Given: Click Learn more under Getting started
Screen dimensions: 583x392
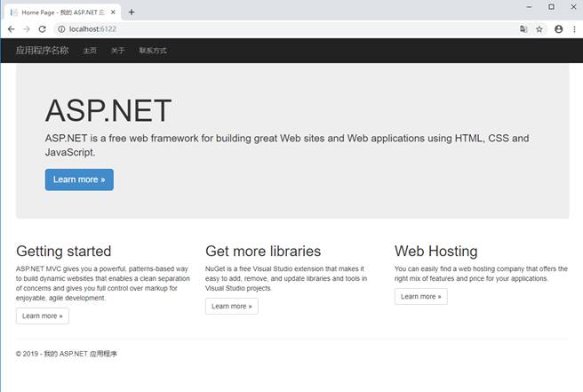Looking at the screenshot, I should pos(43,316).
